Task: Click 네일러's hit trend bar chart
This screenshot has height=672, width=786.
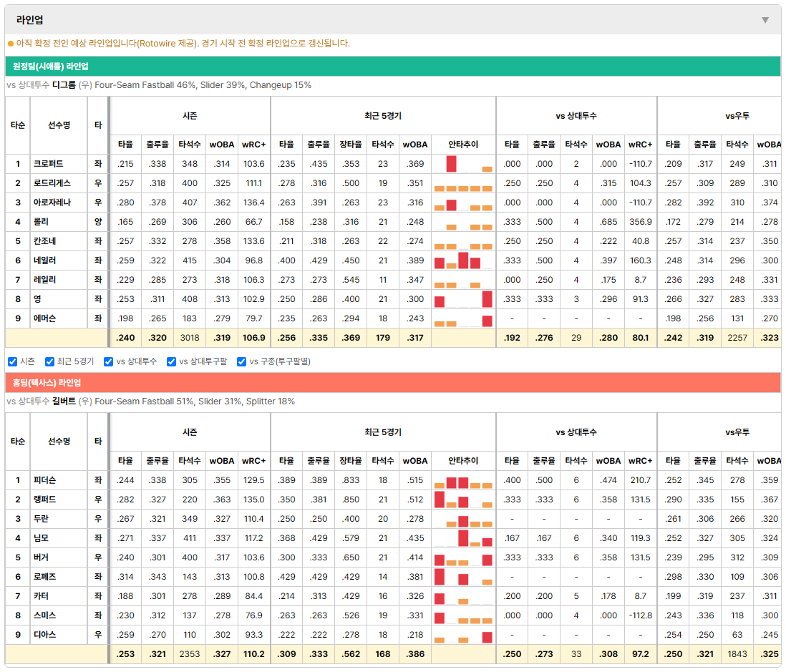Action: coord(463,260)
